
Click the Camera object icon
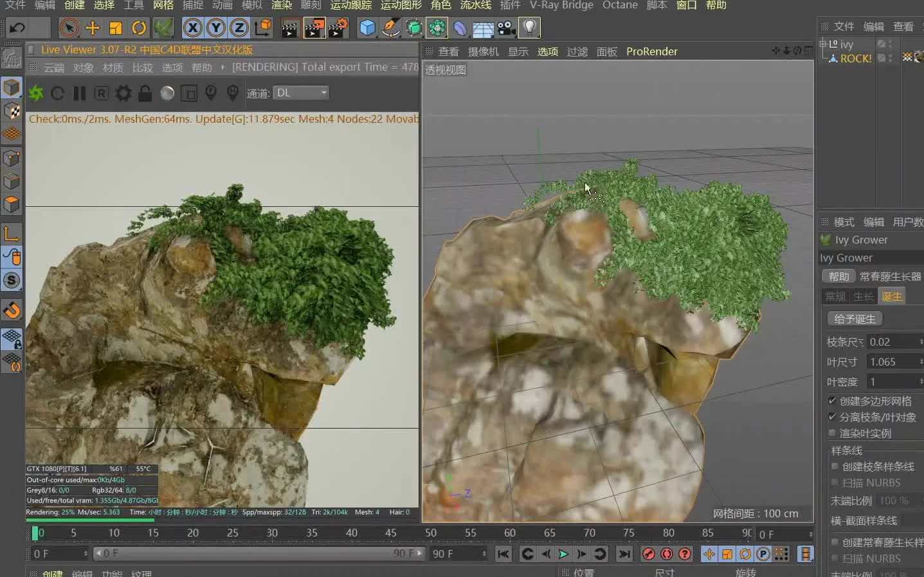[506, 28]
